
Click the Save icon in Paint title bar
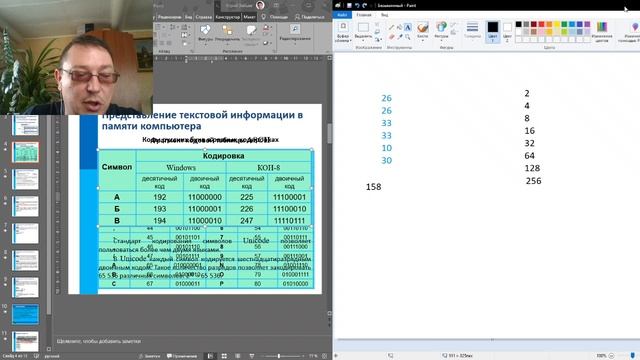click(349, 5)
